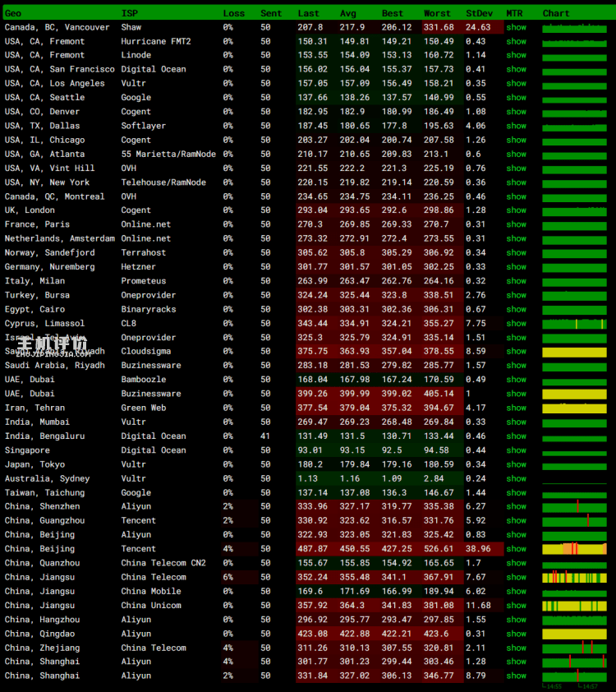Click 'Norway, Sandefjord' geo cell
This screenshot has height=692, width=616.
tap(49, 252)
